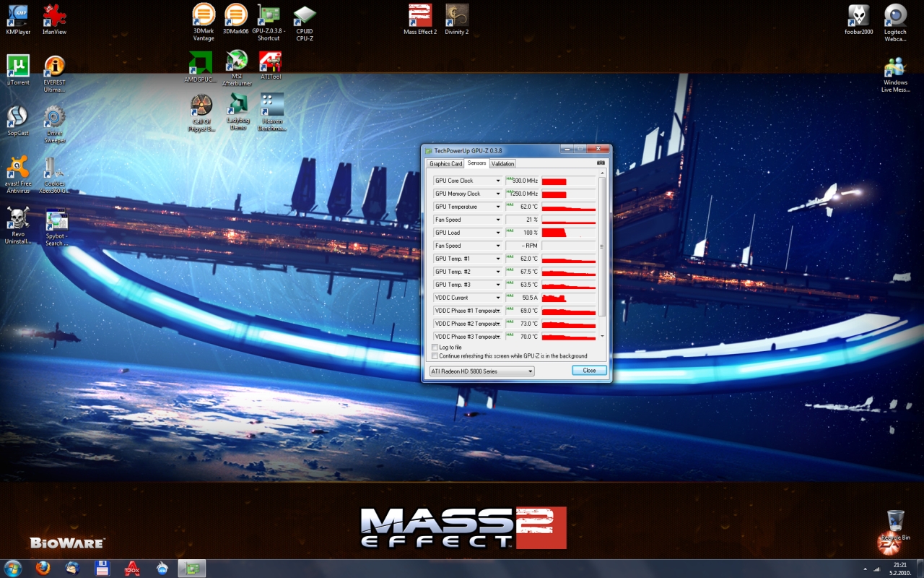Show hidden system tray icons
Image resolution: width=924 pixels, height=578 pixels.
coord(866,568)
